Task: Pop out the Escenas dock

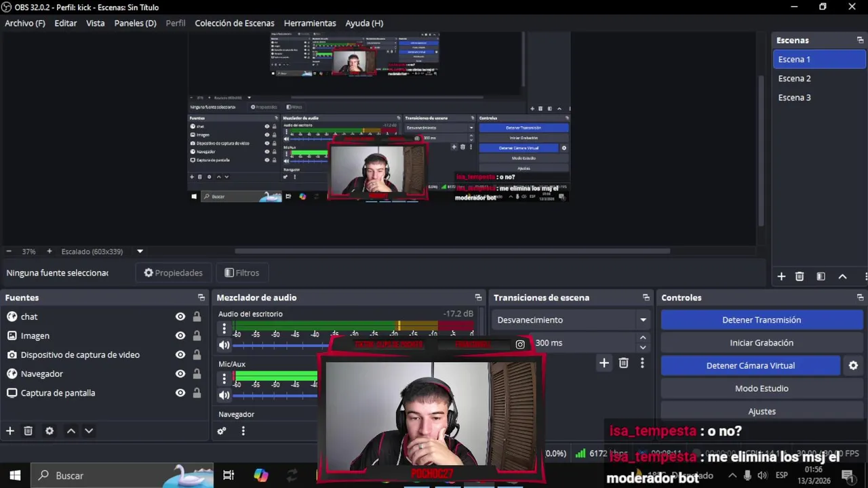Action: (x=860, y=40)
